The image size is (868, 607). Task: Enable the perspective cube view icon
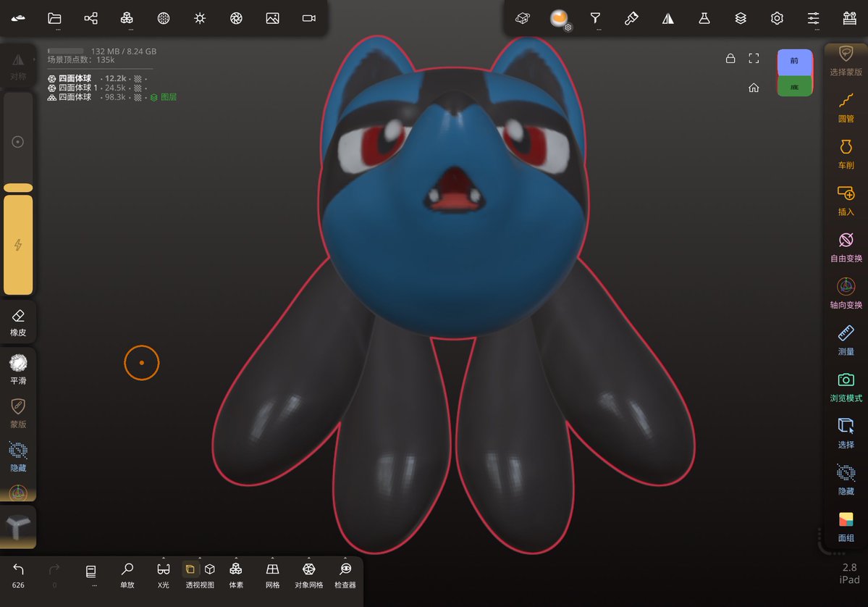click(210, 569)
